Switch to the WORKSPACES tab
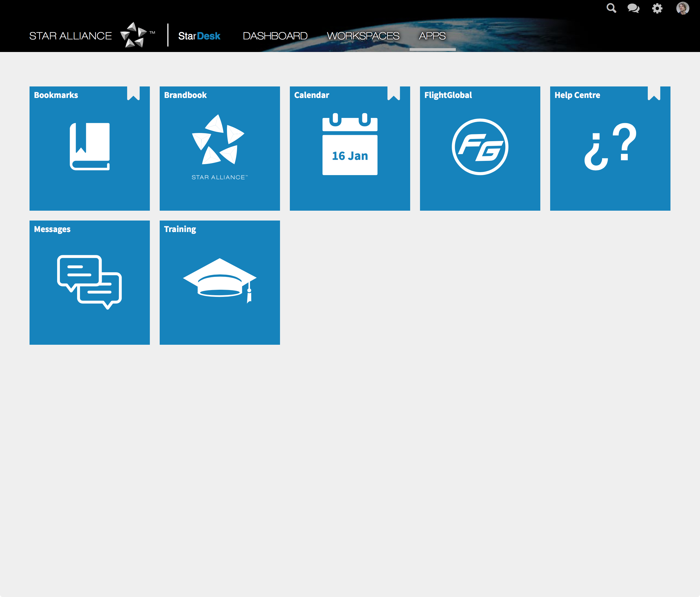 pos(363,36)
